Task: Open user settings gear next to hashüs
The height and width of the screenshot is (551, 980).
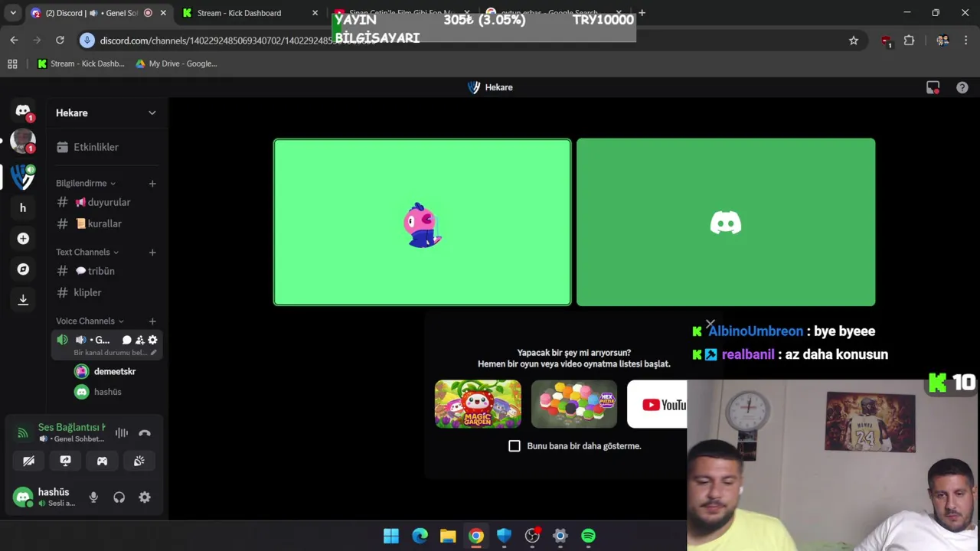Action: point(145,497)
